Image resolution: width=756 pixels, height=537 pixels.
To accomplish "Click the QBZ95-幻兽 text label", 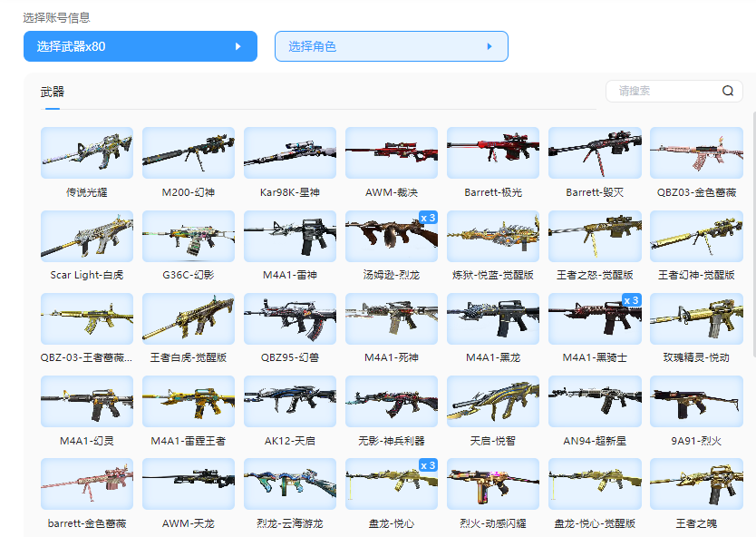I will tap(290, 357).
